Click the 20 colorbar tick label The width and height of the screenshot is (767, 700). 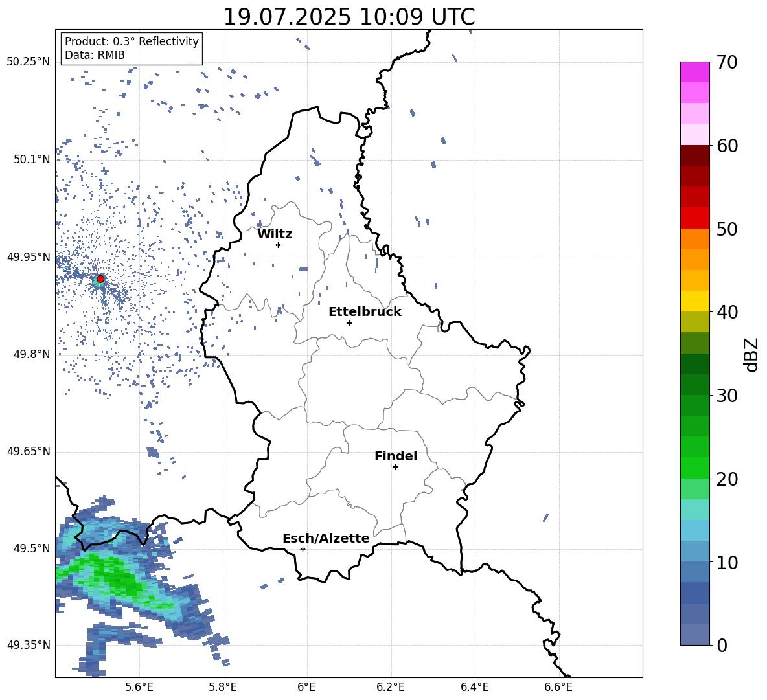click(727, 479)
